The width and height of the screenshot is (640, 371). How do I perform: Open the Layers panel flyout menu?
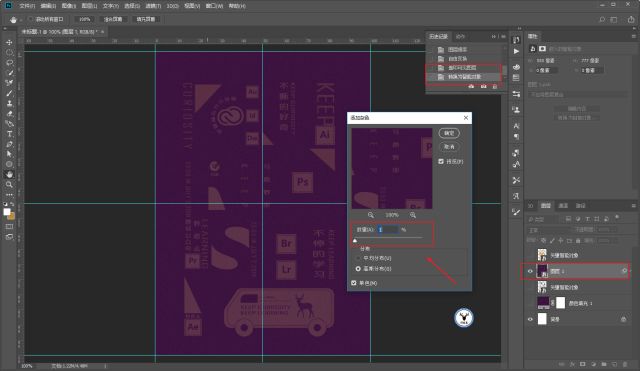633,206
